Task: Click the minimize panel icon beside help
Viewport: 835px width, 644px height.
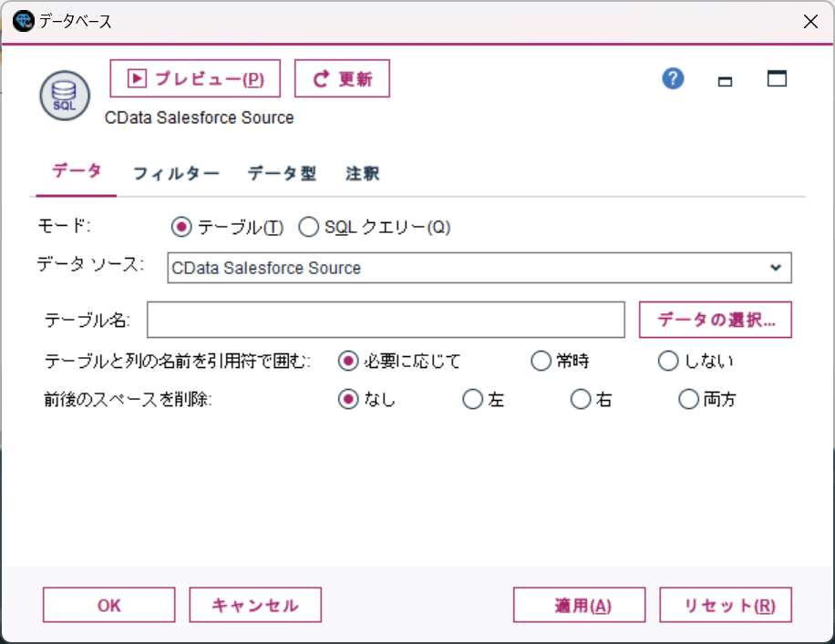Action: (726, 80)
